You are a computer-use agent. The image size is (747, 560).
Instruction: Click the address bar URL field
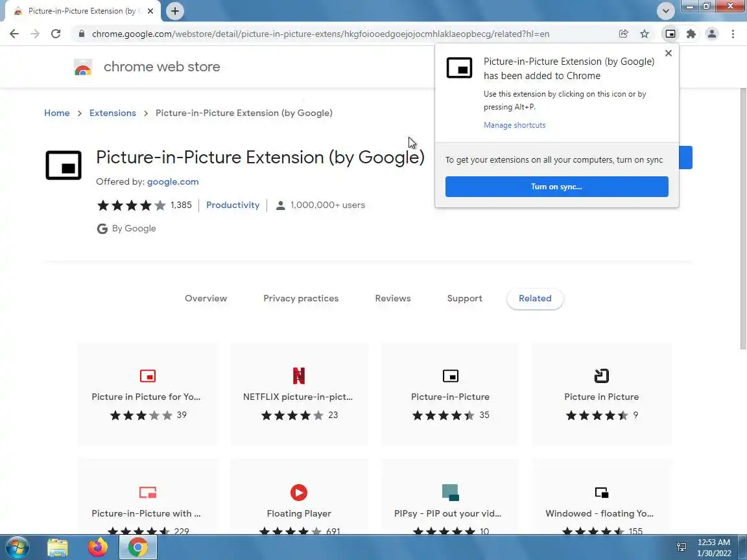tap(320, 34)
